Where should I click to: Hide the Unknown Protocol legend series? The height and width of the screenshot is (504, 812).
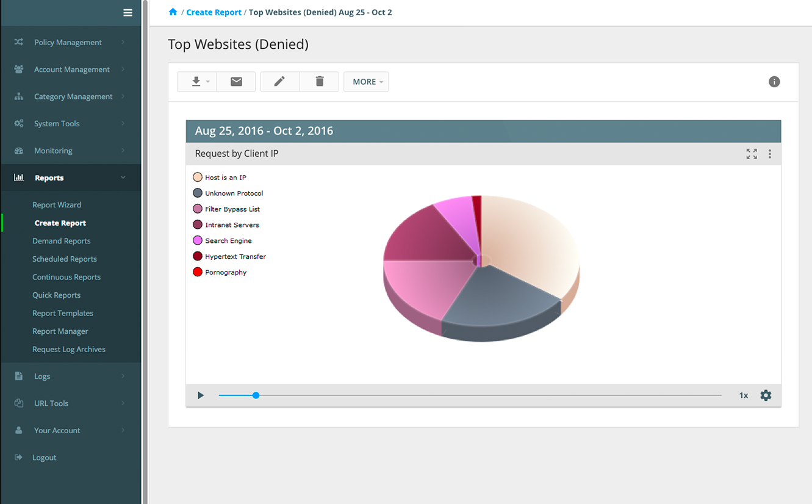(228, 193)
